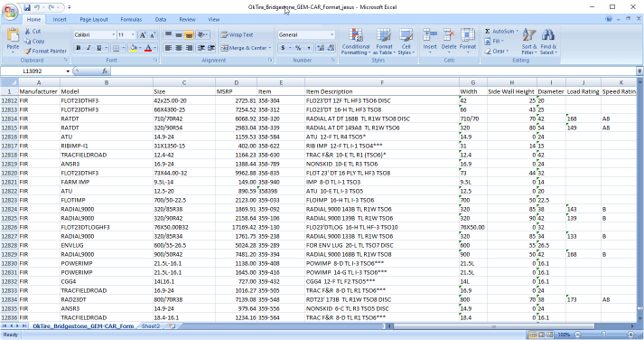The height and width of the screenshot is (340, 644).
Task: Decrease font size with Shrink Font
Action: click(153, 35)
